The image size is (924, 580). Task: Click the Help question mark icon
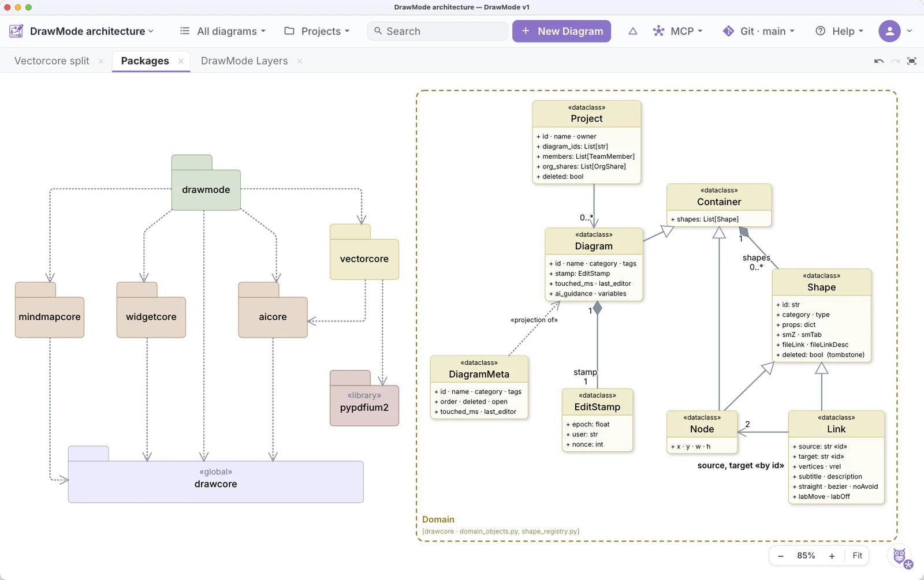click(820, 31)
